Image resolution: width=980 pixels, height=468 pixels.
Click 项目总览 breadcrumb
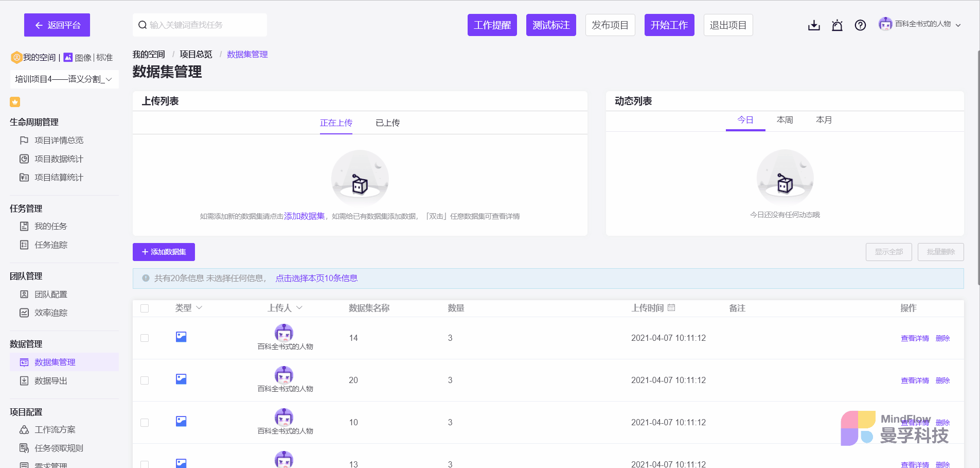point(196,54)
